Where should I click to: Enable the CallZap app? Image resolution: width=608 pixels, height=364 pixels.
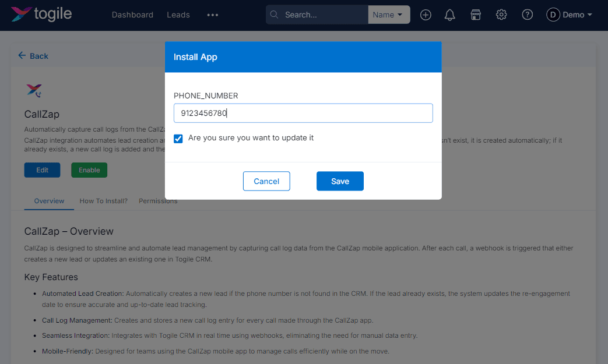click(89, 169)
